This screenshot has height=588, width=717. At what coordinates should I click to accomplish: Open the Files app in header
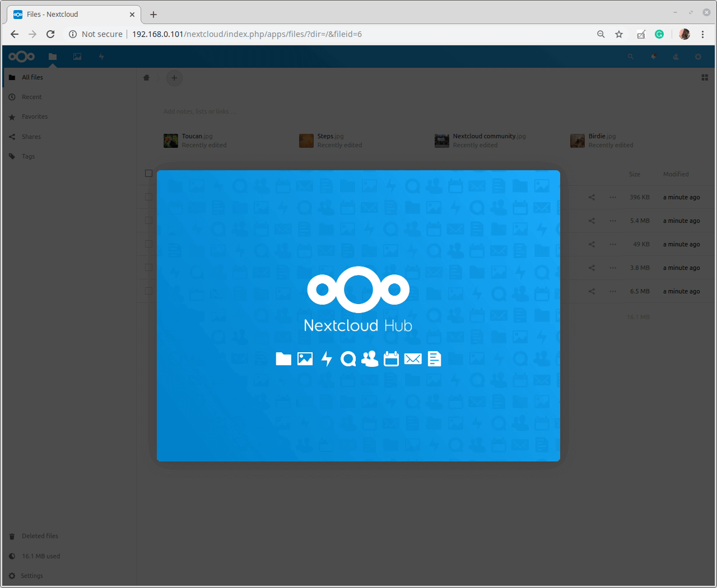pos(53,57)
